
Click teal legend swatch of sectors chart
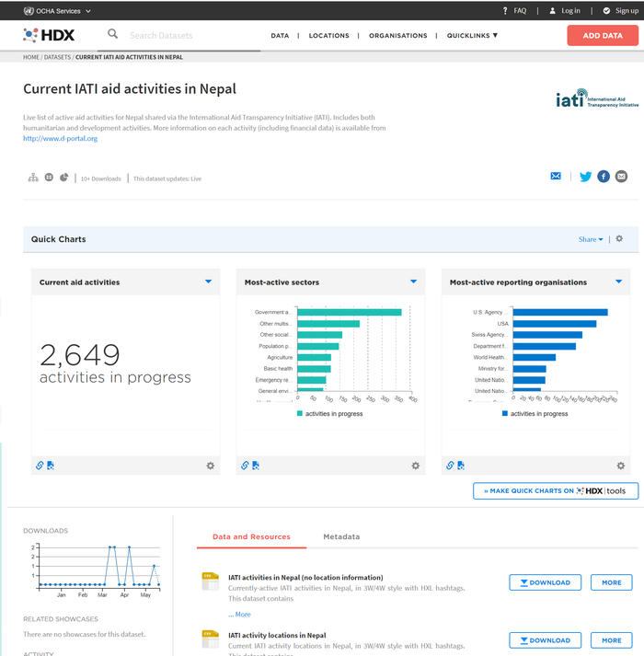[x=300, y=413]
